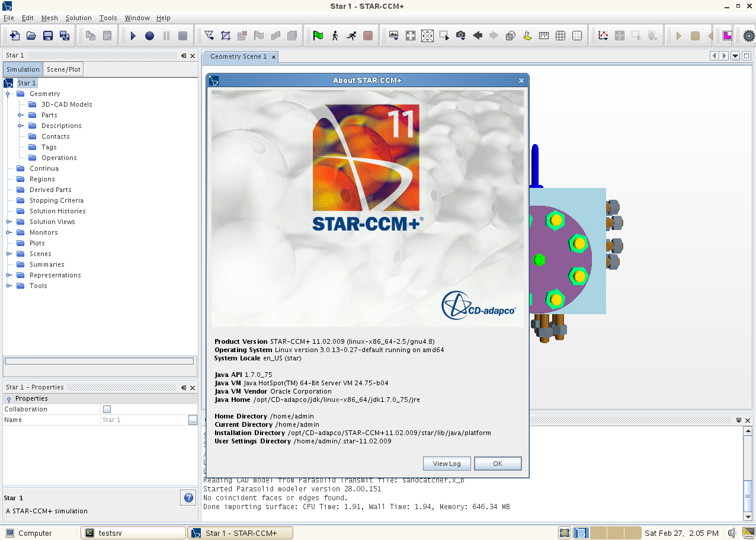
Task: Click the Record macro circle icon
Action: (150, 36)
